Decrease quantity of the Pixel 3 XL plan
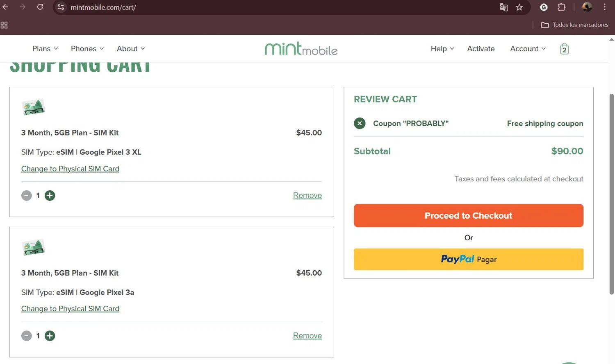Viewport: 615px width, 364px height. click(27, 196)
